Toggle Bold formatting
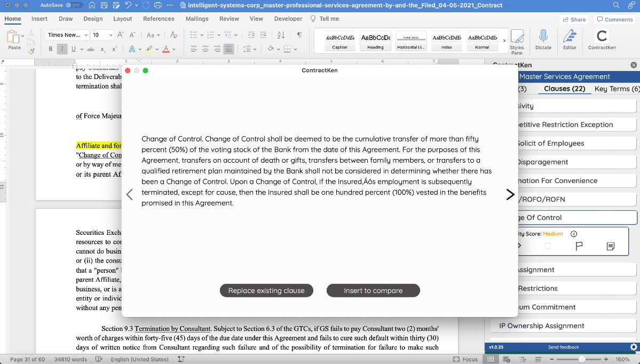Screen dimensions: 640x364 (50, 49)
